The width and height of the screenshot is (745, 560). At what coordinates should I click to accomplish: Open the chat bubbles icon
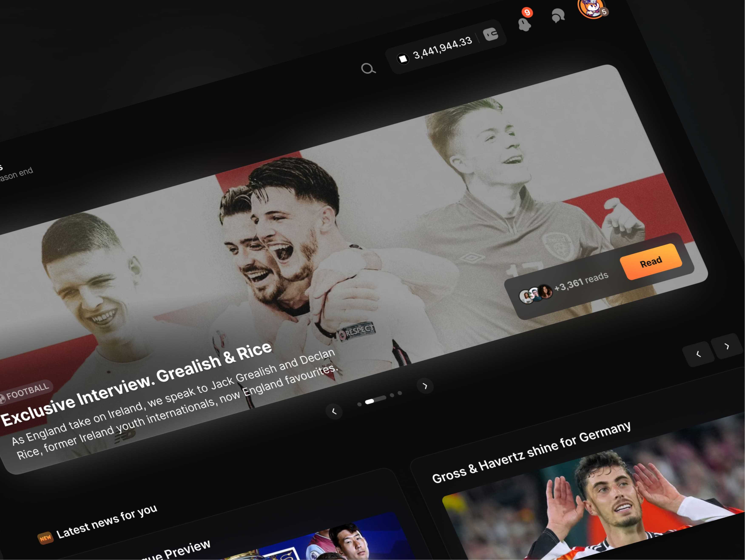pyautogui.click(x=558, y=16)
